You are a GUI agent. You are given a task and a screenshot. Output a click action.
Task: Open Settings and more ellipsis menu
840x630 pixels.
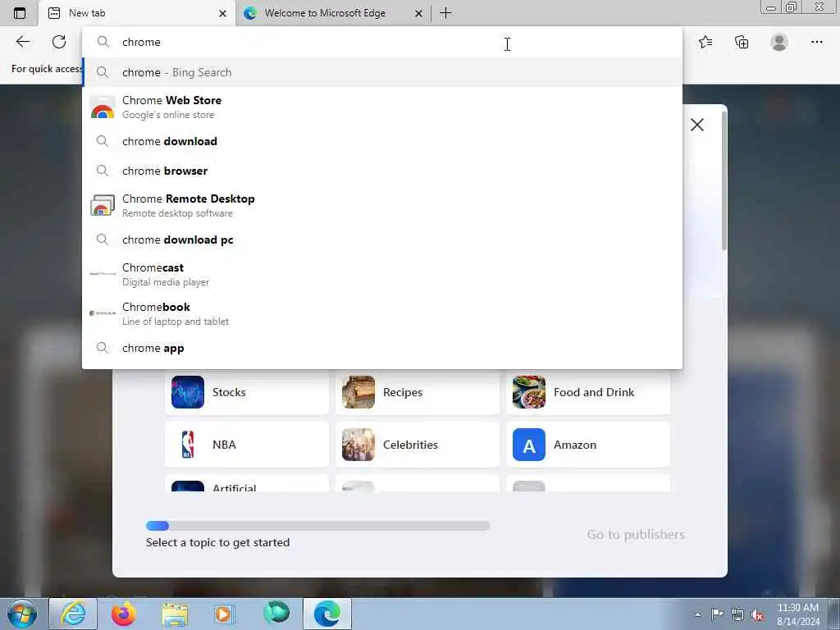816,42
